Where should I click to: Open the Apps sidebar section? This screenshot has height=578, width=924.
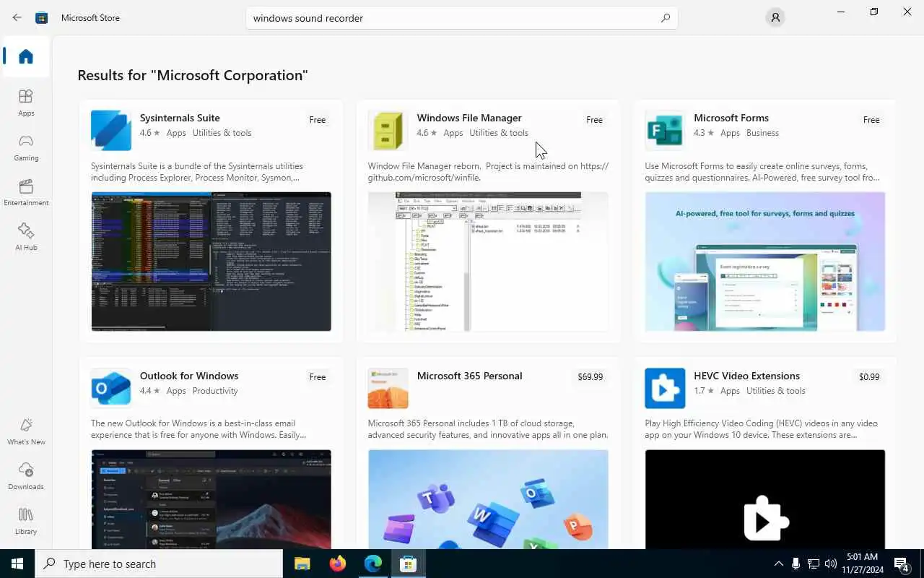point(26,103)
